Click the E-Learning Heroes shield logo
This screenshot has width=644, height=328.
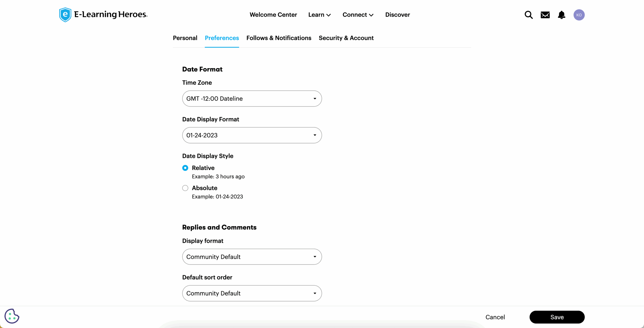tap(65, 15)
